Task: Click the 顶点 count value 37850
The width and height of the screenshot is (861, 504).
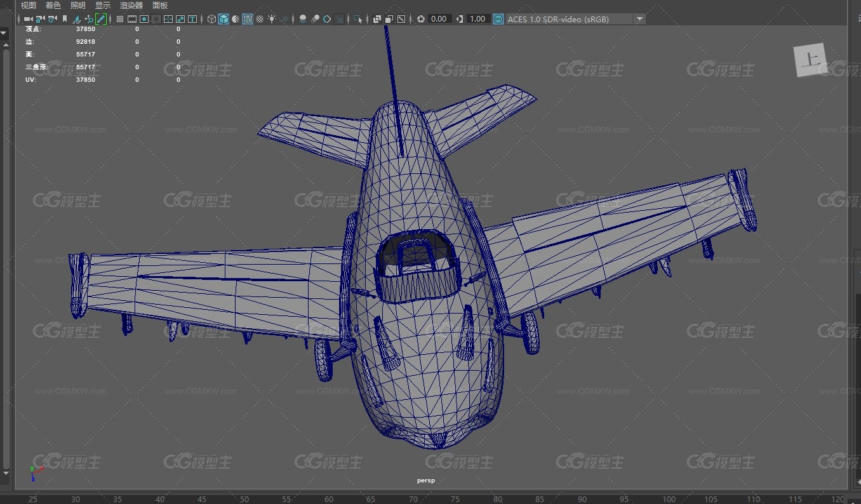Action: [x=86, y=29]
